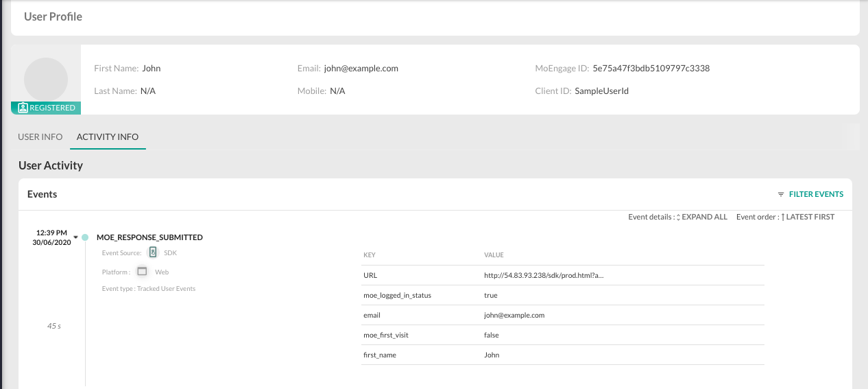Screen dimensions: 868x389
Task: Click the truncated URL value in table
Action: pos(544,275)
